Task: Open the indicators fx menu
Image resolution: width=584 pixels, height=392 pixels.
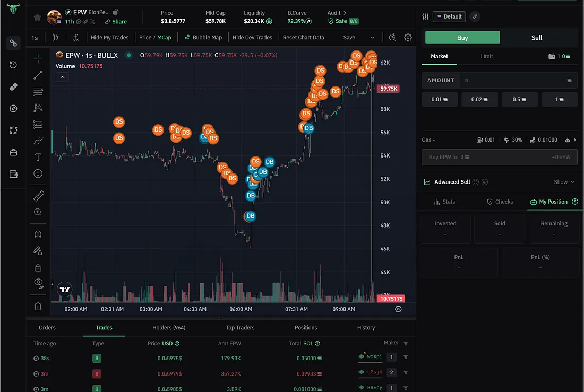Action: [x=75, y=38]
